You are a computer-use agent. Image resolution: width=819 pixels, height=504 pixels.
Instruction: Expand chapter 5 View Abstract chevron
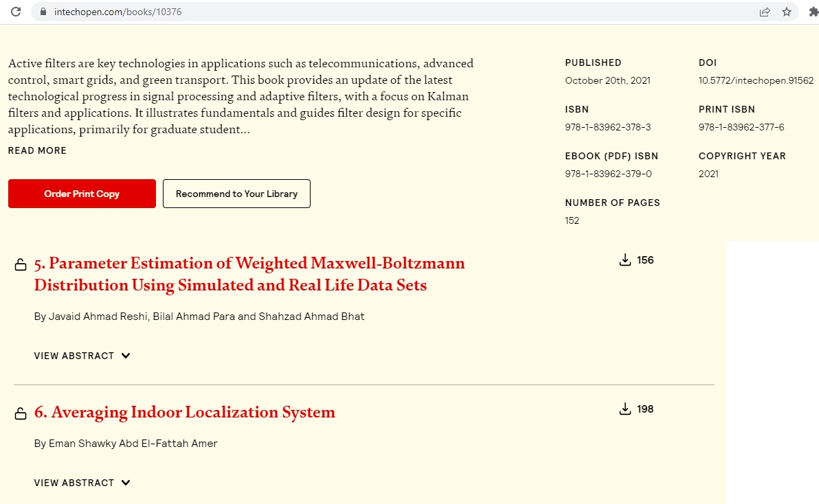point(125,356)
